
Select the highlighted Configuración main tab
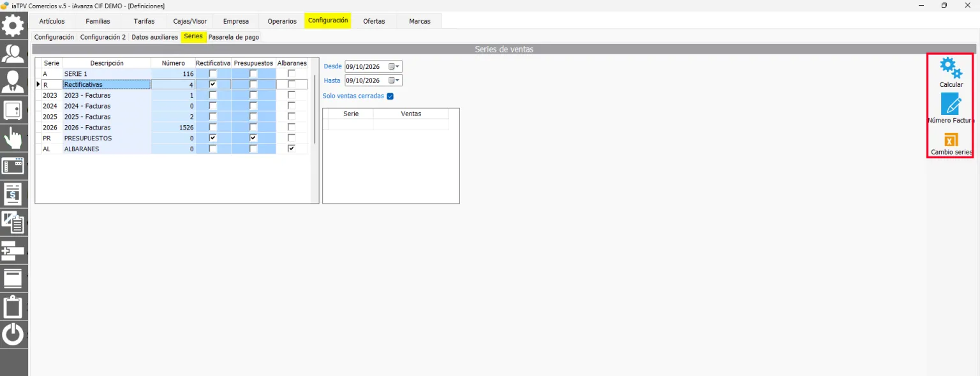(x=328, y=20)
